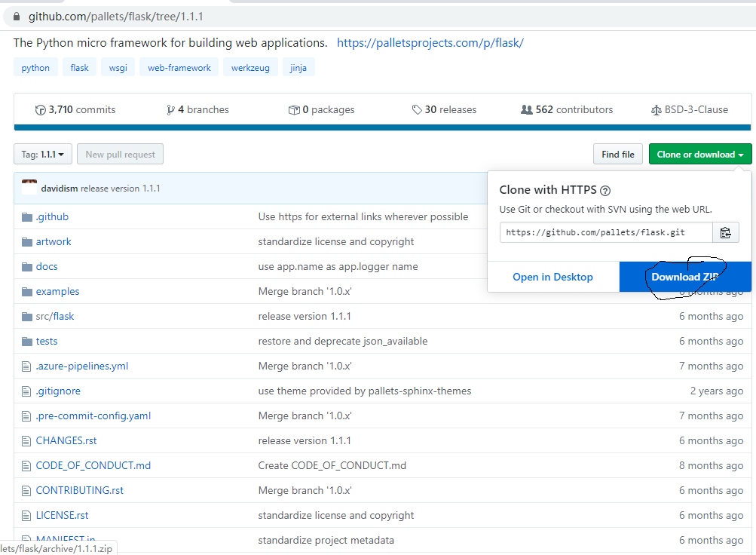Image resolution: width=756 pixels, height=555 pixels.
Task: Select the jinja topic tag
Action: tap(298, 68)
